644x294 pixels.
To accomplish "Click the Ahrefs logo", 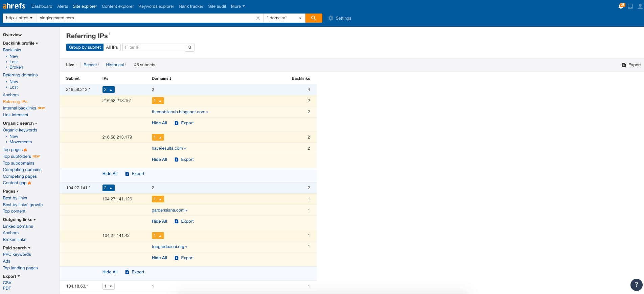I will pyautogui.click(x=14, y=6).
